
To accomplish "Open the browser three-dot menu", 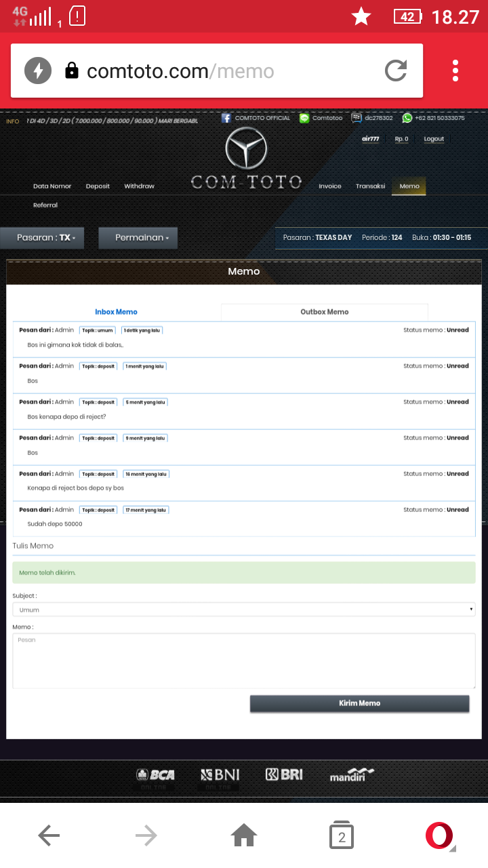I will (x=455, y=71).
